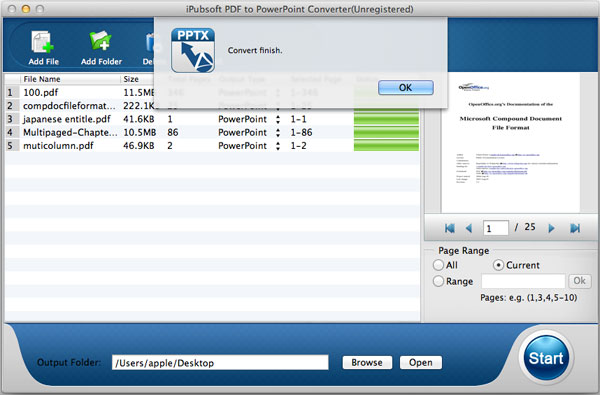Select the Range radio option

pos(438,281)
